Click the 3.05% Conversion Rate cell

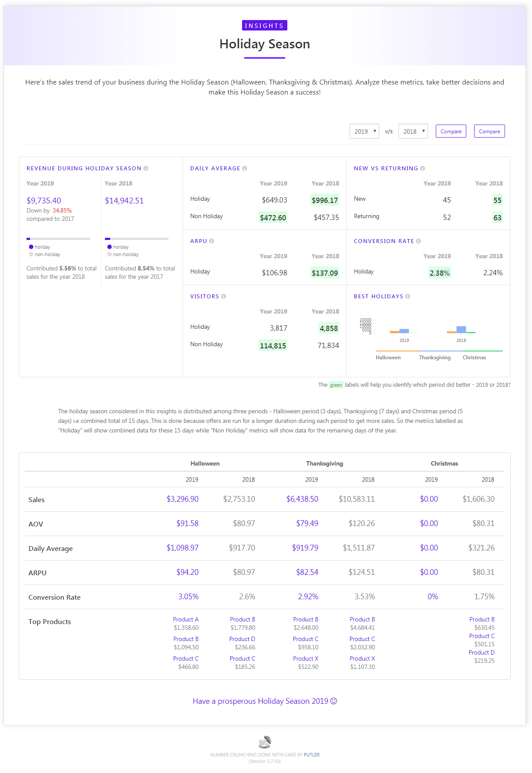click(189, 597)
